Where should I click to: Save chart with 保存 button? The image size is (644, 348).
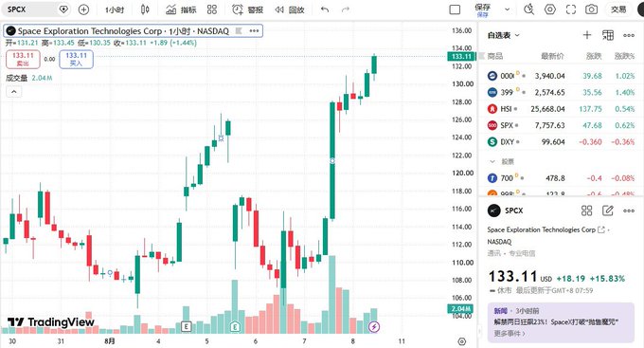click(482, 9)
